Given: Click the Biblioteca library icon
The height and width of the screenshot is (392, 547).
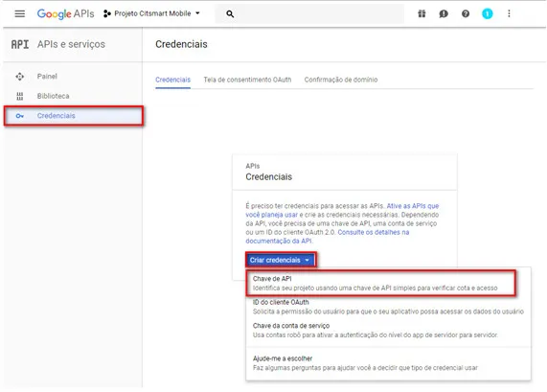Looking at the screenshot, I should [x=20, y=96].
